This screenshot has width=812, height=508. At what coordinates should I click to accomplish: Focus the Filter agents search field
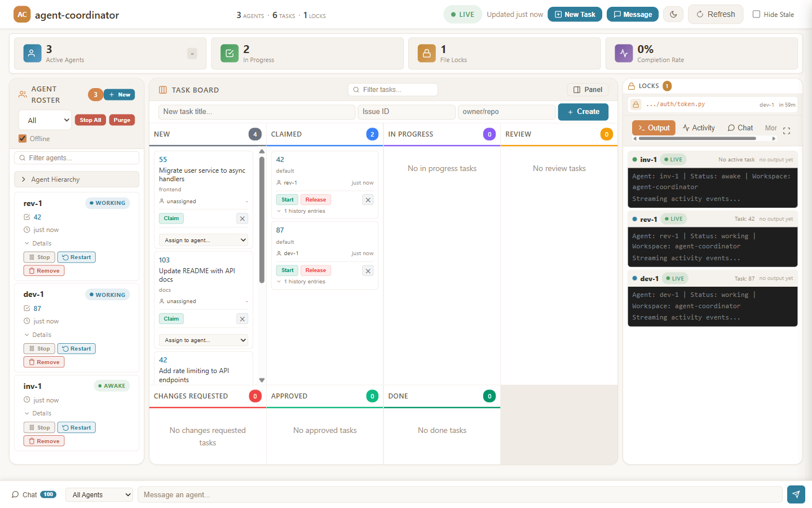pos(77,158)
